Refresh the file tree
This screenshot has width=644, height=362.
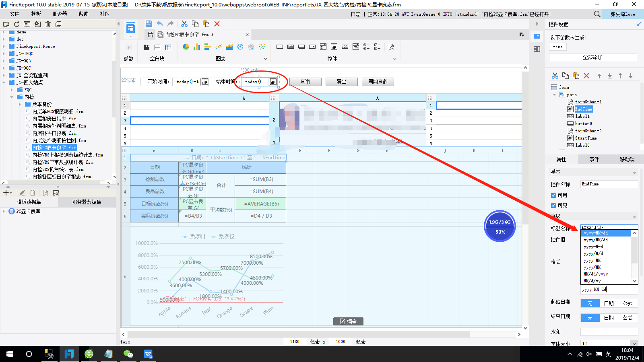17,24
